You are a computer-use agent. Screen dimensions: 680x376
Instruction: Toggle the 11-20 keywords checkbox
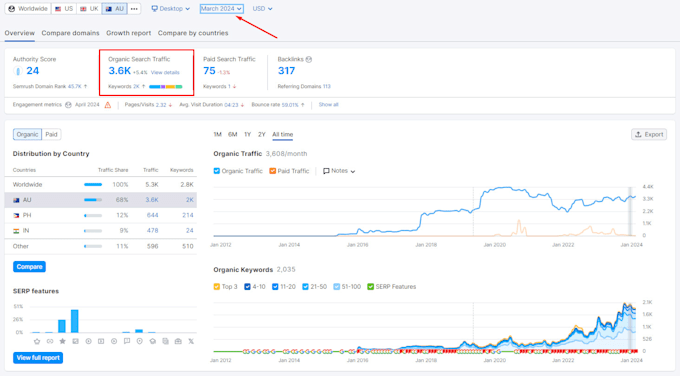pyautogui.click(x=275, y=287)
